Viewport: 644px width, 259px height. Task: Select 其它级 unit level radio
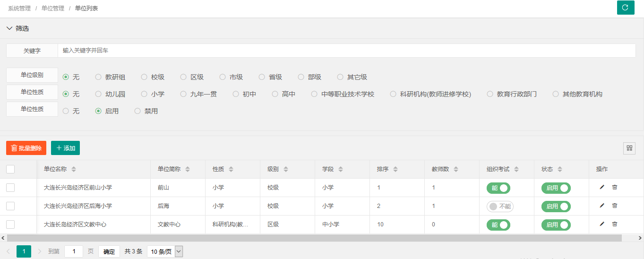340,77
